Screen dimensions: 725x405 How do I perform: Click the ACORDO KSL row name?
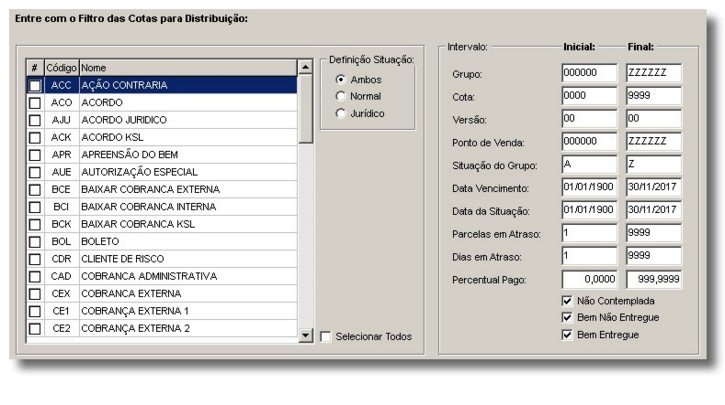point(112,138)
